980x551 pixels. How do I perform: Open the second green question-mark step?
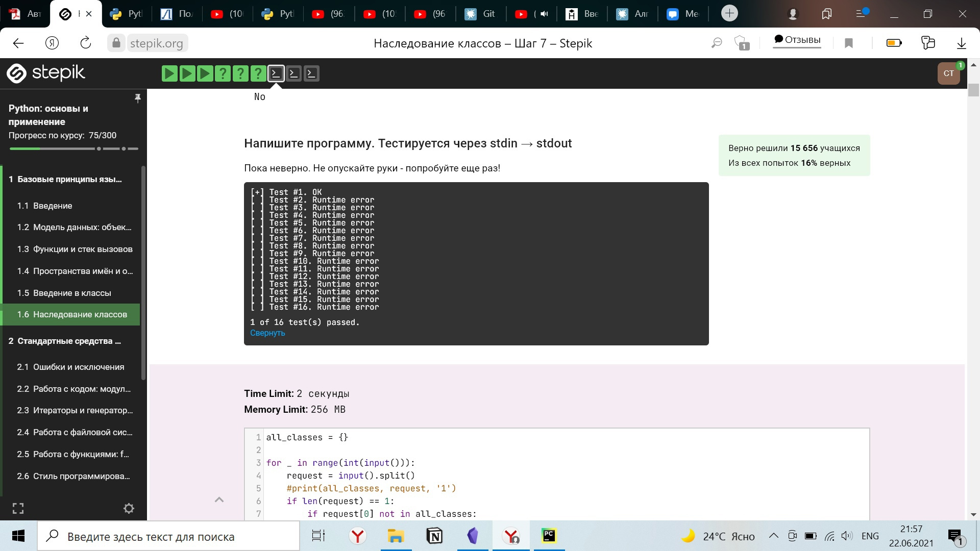click(x=240, y=73)
